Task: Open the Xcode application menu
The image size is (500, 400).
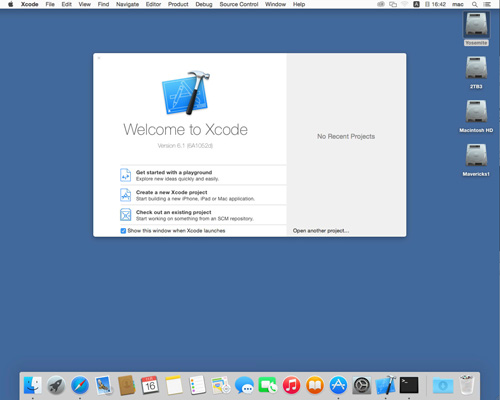Action: [x=30, y=4]
